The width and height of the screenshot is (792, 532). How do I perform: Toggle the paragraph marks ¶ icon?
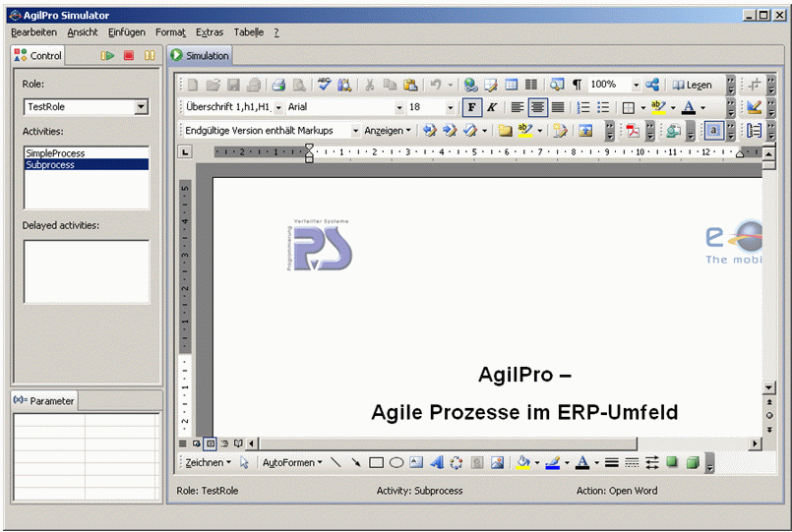pyautogui.click(x=577, y=85)
